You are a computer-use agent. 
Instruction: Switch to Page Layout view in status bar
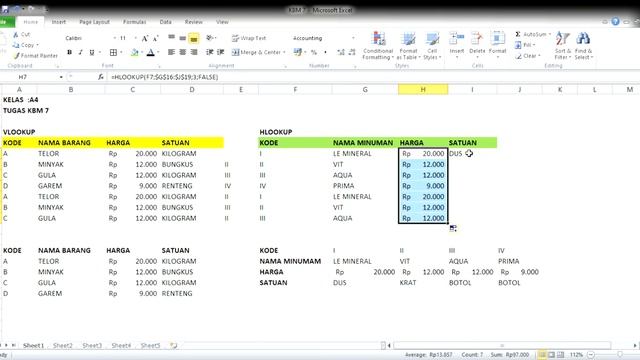[x=551, y=355]
